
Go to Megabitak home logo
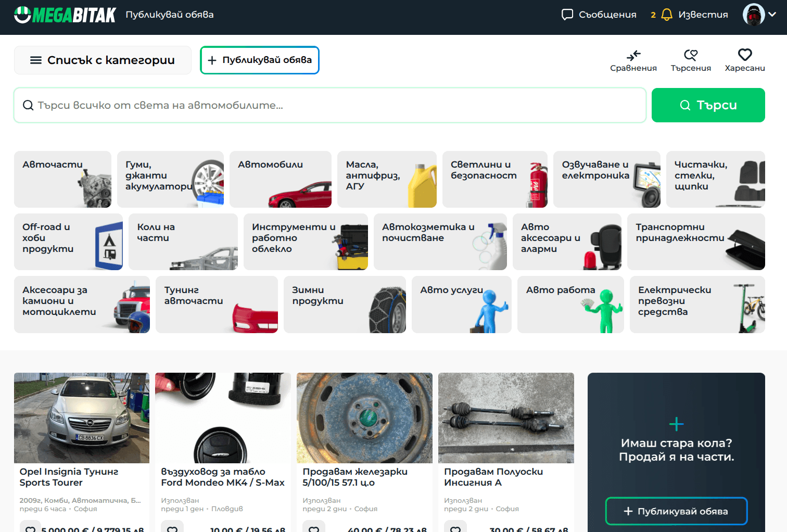coord(65,15)
